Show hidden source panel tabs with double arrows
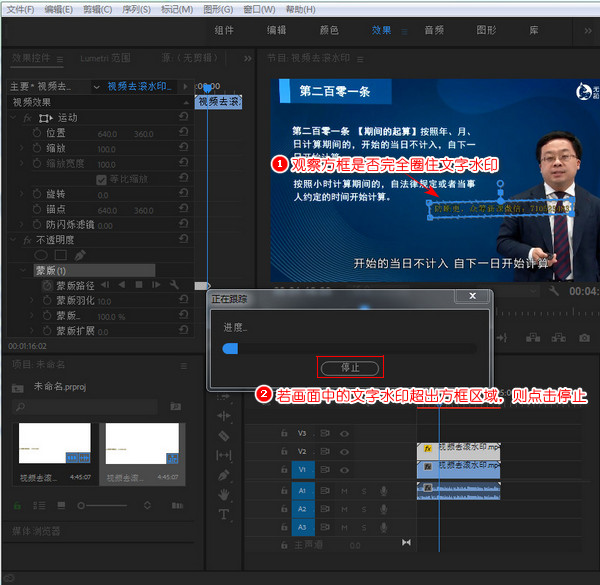The width and height of the screenshot is (600, 585). (x=248, y=59)
